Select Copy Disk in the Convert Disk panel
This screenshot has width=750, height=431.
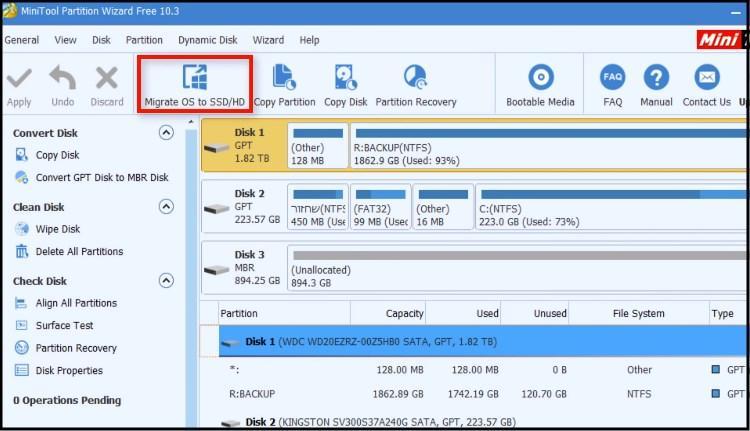pos(57,155)
